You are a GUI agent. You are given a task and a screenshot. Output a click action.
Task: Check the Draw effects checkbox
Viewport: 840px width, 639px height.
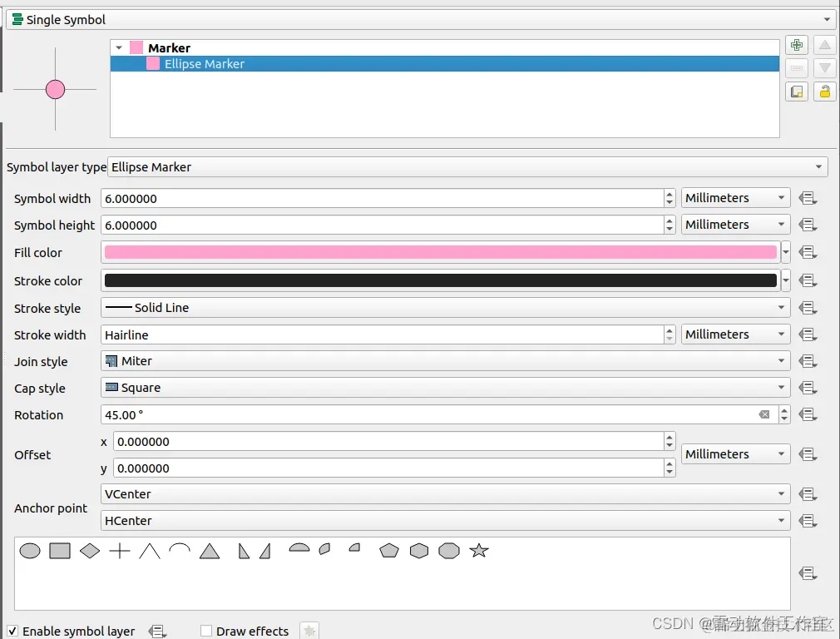click(x=206, y=632)
